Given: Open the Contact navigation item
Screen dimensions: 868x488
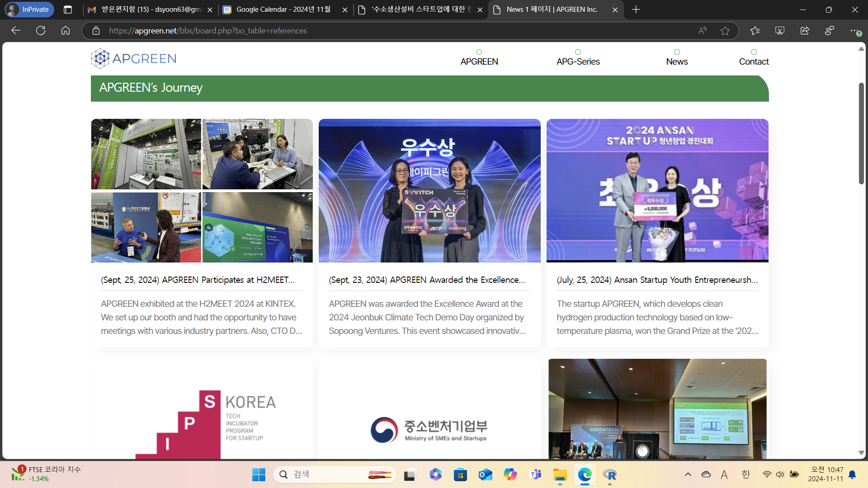Looking at the screenshot, I should (754, 61).
